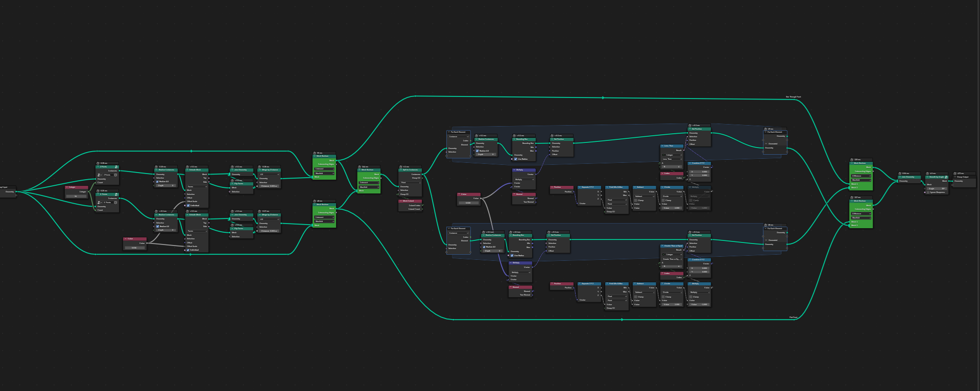The width and height of the screenshot is (980, 391).
Task: Click the Angle 30° field on Smooth by Angle
Action: tap(937, 188)
